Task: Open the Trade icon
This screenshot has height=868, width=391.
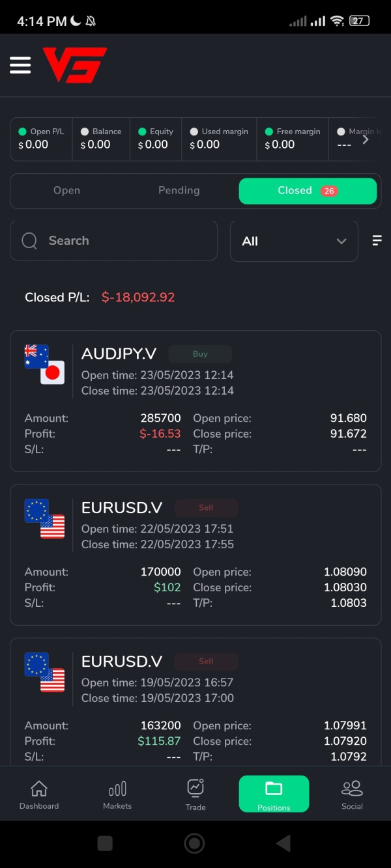Action: pyautogui.click(x=195, y=788)
